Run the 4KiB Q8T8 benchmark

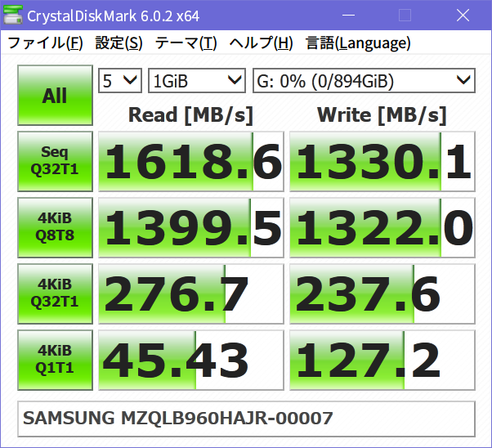[55, 228]
